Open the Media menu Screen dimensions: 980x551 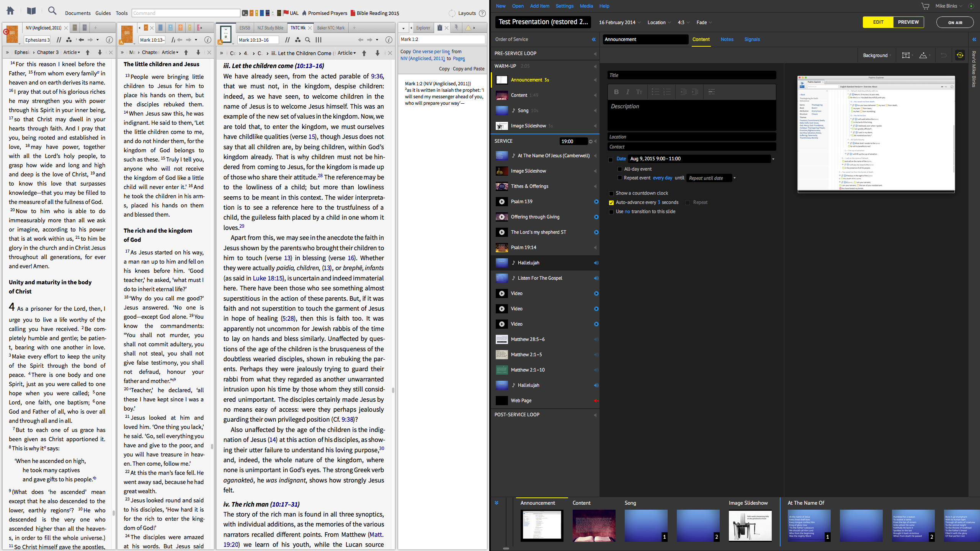coord(586,6)
